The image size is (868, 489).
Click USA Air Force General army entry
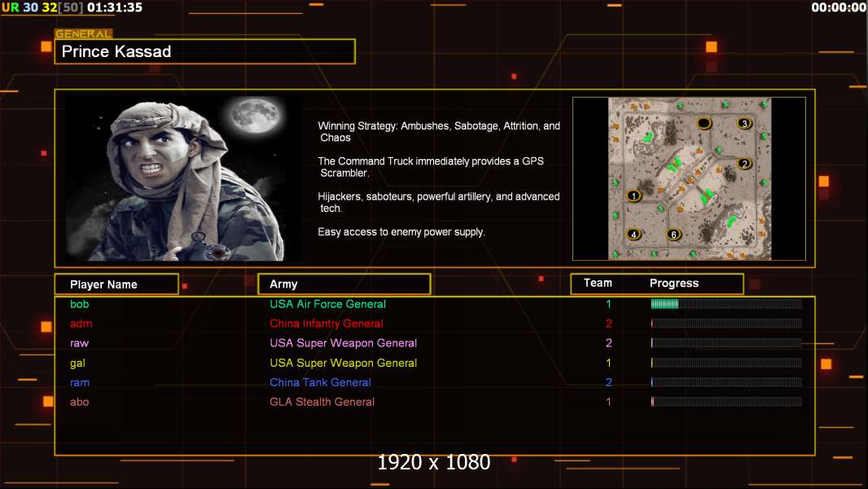[327, 304]
